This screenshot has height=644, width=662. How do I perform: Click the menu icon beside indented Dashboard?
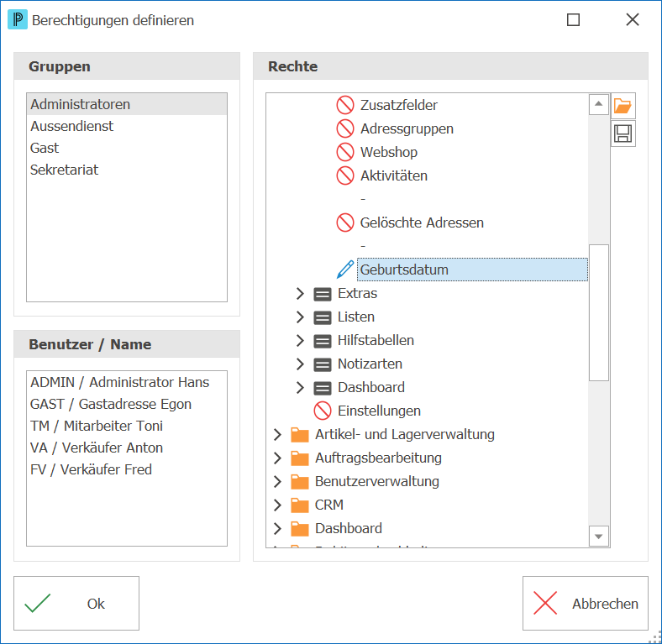tap(322, 388)
